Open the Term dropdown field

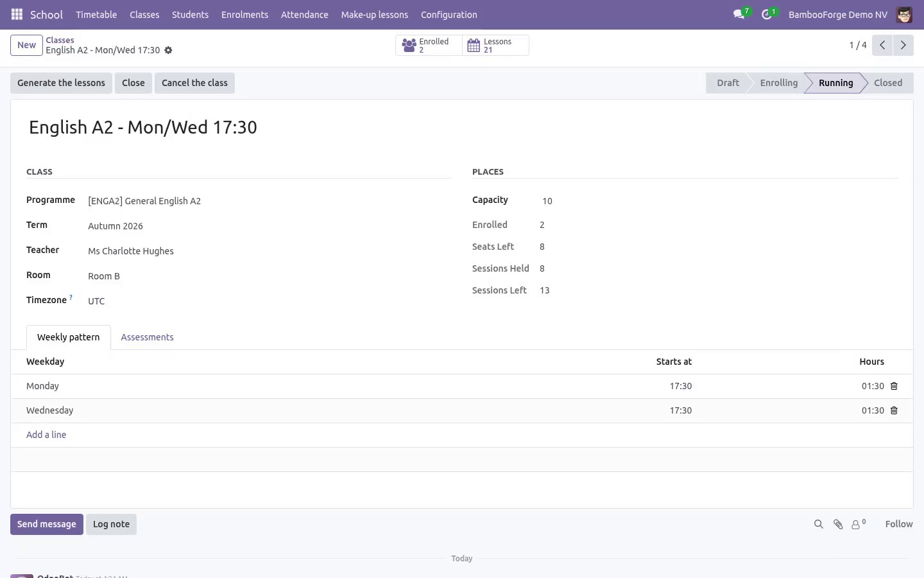click(269, 226)
